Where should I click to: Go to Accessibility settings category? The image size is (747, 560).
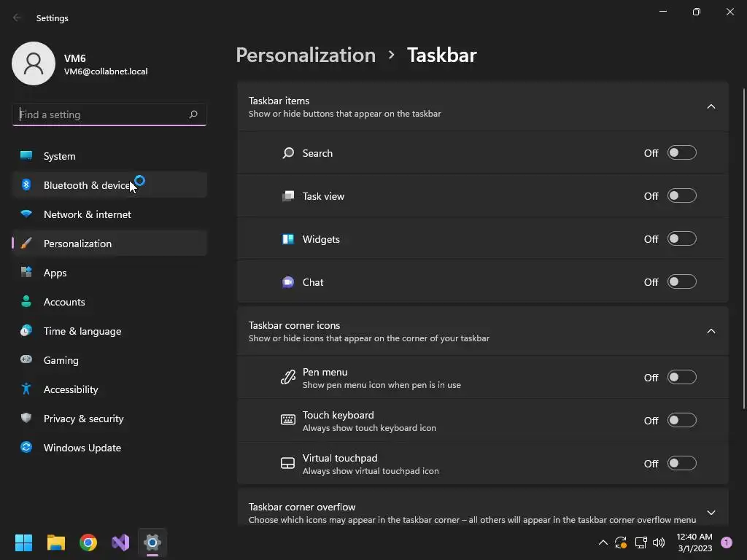point(71,389)
